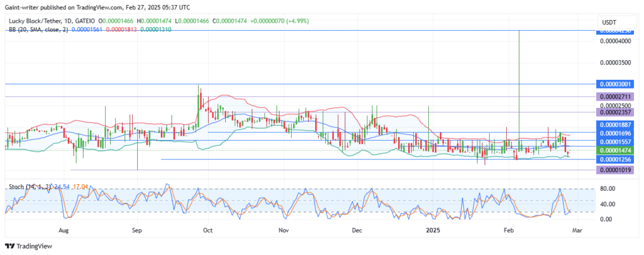644x255 pixels.
Task: Click the Stoch (14, 1, 3) indicator label
Action: 30,187
